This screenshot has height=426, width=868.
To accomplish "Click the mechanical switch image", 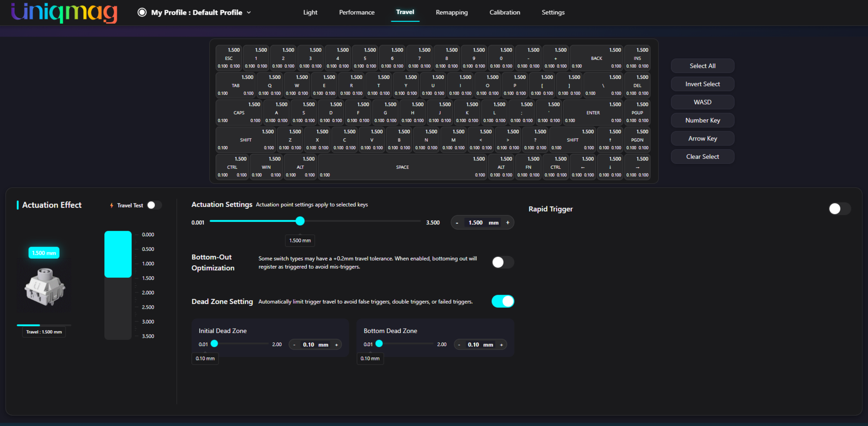I will click(x=45, y=287).
